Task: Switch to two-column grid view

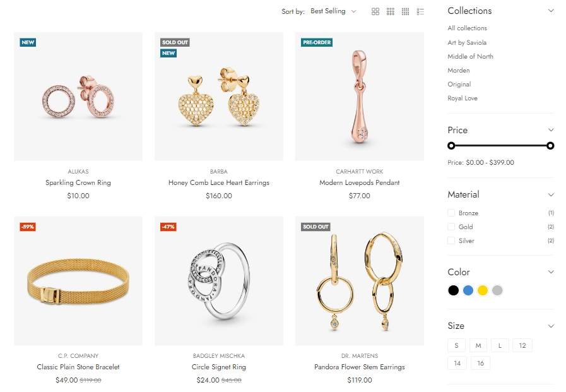Action: click(x=375, y=11)
